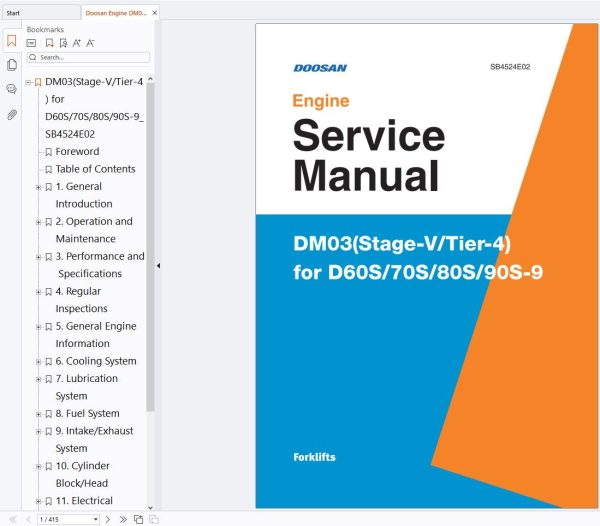This screenshot has height=526, width=600.
Task: Select the 6. Cooling System bookmark text
Action: (x=96, y=361)
